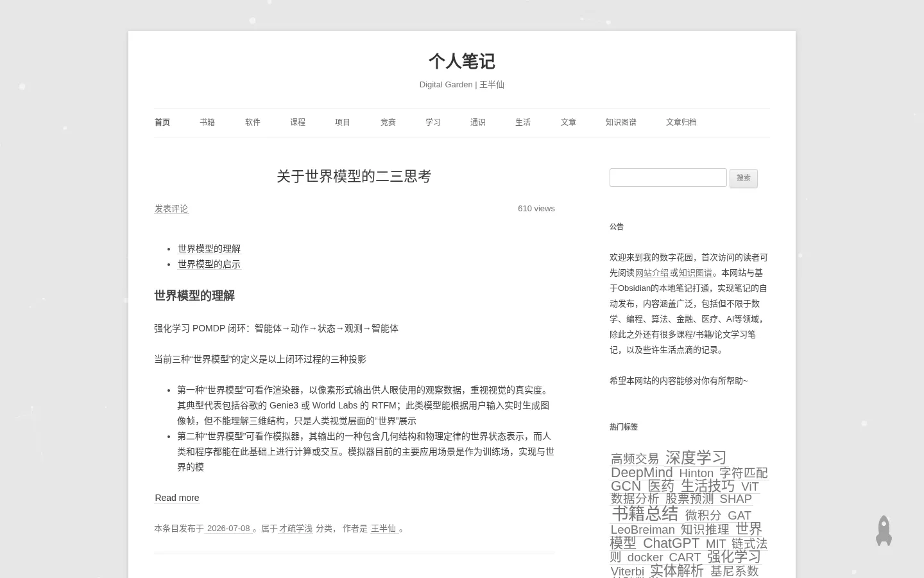Open the 文章 menu item
Image resolution: width=924 pixels, height=578 pixels.
pos(569,122)
